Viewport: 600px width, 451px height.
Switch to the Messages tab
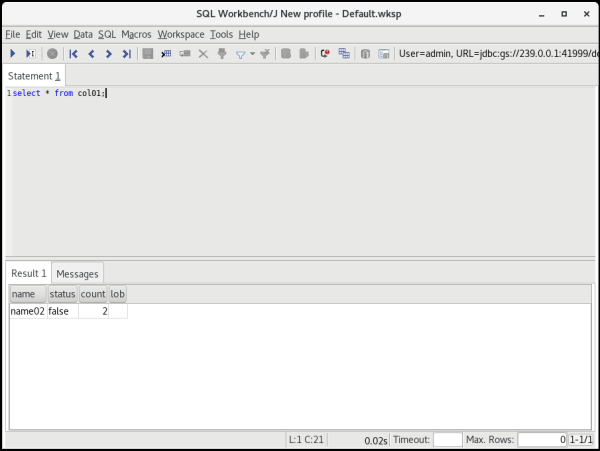[x=77, y=274]
